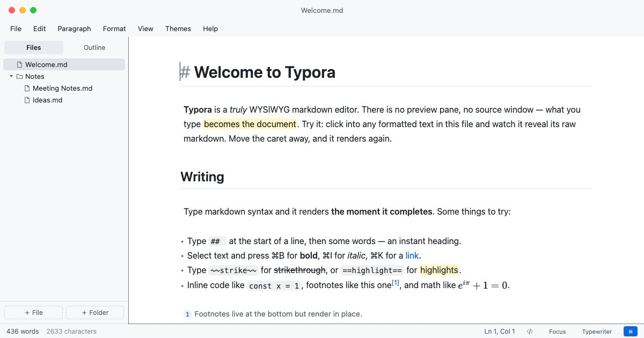
Task: Jump to footnote reference [1]
Action: pos(396,283)
